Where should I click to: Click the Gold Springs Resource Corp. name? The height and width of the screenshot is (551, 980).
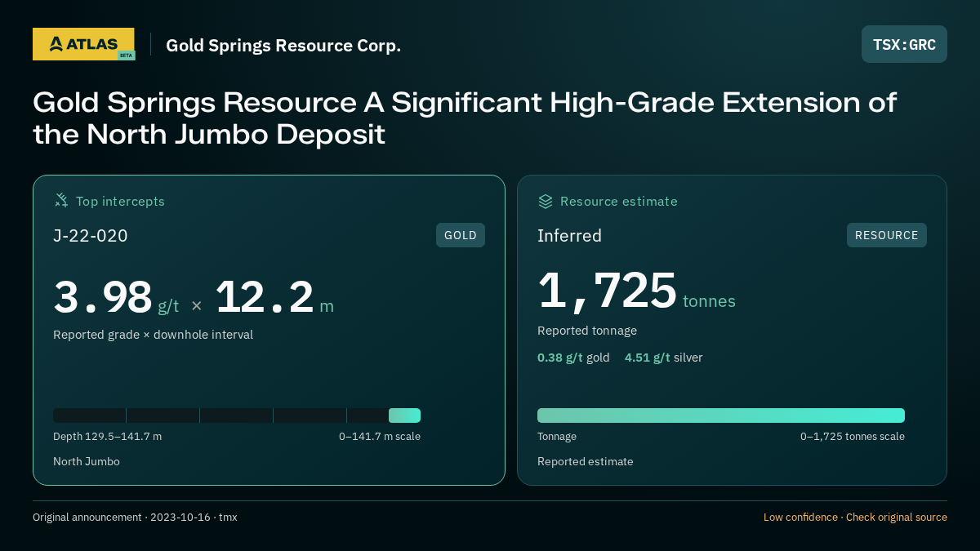point(283,45)
